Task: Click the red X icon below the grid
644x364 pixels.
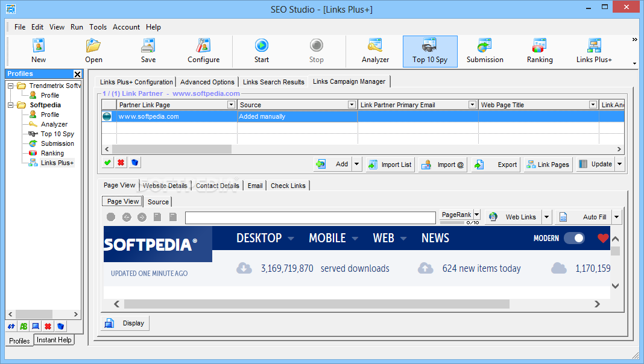Action: [121, 163]
